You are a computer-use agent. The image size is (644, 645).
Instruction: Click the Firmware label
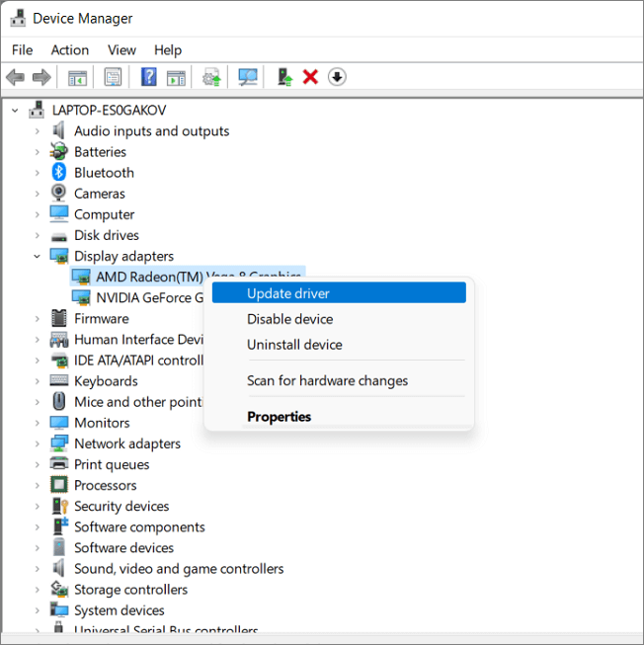[x=101, y=318]
